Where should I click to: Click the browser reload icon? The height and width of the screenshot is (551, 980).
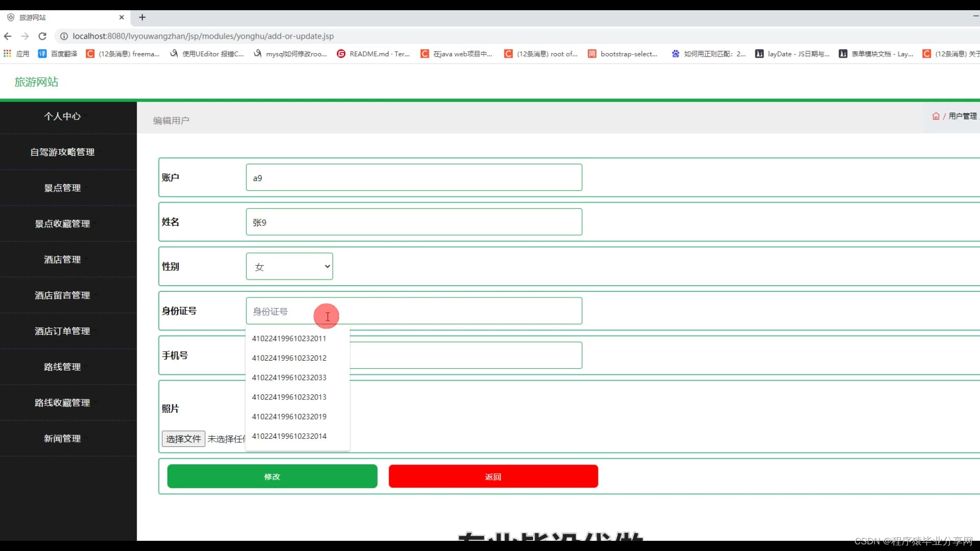click(42, 36)
